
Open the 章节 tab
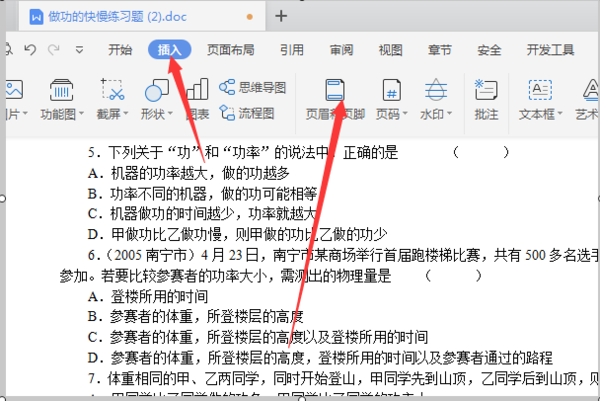440,50
